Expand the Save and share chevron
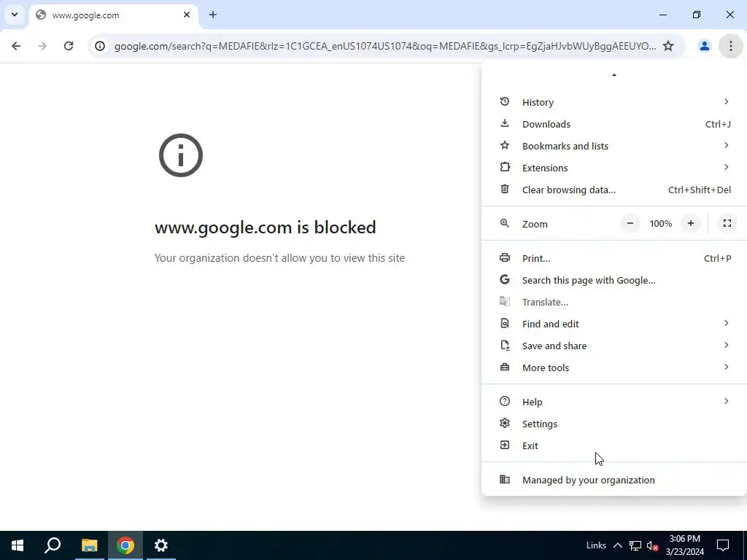The width and height of the screenshot is (747, 560). pyautogui.click(x=726, y=345)
